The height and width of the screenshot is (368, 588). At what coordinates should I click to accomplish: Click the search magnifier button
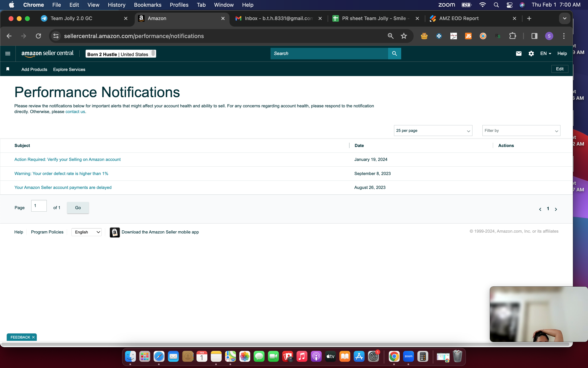click(x=394, y=54)
